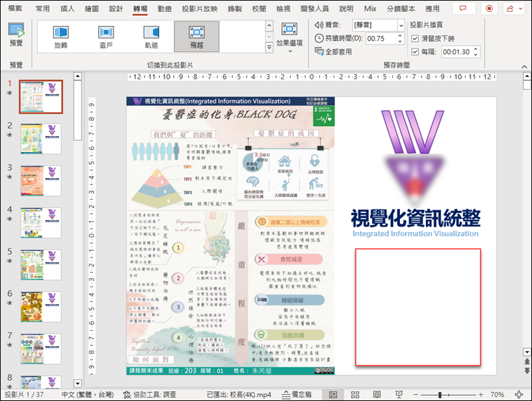Viewport: 532px width, 401px height.
Task: Click 投影片 1 / 37 status indicator
Action: (24, 394)
